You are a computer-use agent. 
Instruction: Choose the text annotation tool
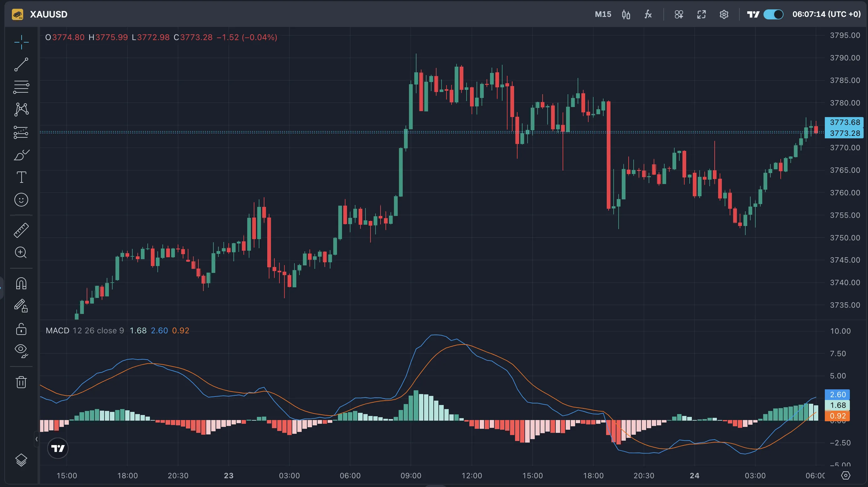[21, 177]
